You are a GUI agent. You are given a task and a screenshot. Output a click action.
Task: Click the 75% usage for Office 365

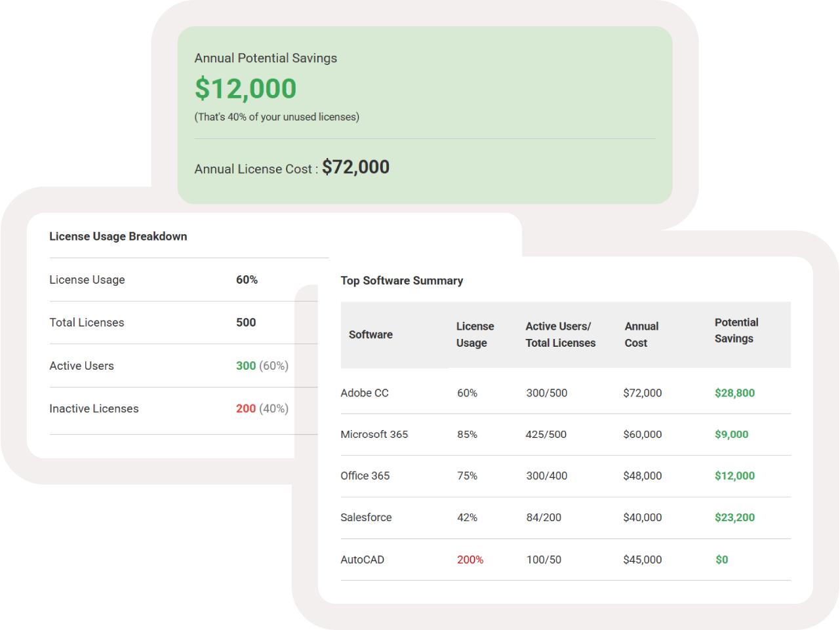click(x=468, y=476)
